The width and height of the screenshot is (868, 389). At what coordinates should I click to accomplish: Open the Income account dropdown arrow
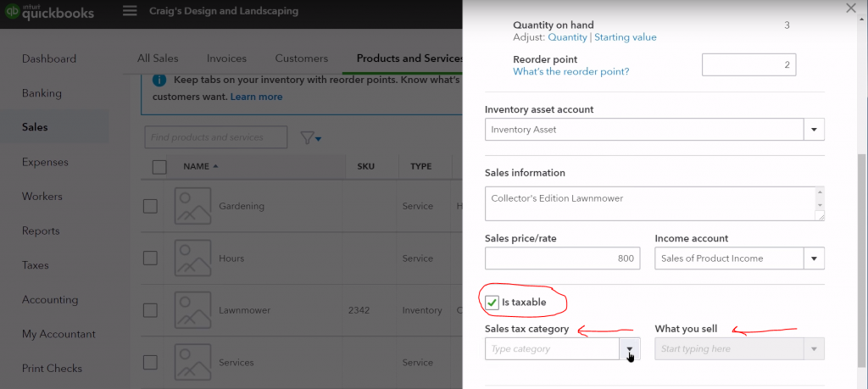[x=814, y=258]
